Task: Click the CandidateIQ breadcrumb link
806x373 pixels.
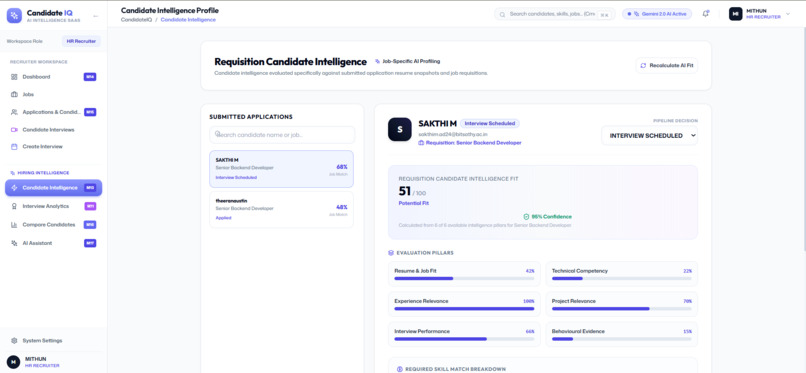Action: point(136,20)
